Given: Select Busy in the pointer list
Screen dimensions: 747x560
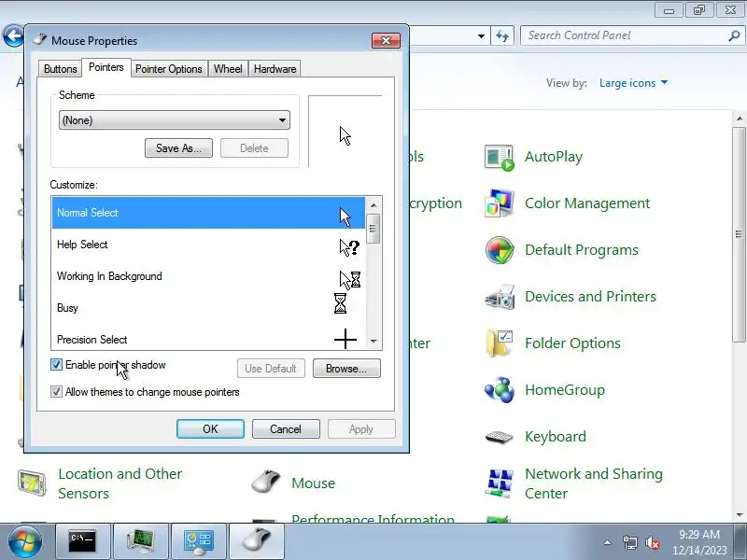Looking at the screenshot, I should (208, 308).
